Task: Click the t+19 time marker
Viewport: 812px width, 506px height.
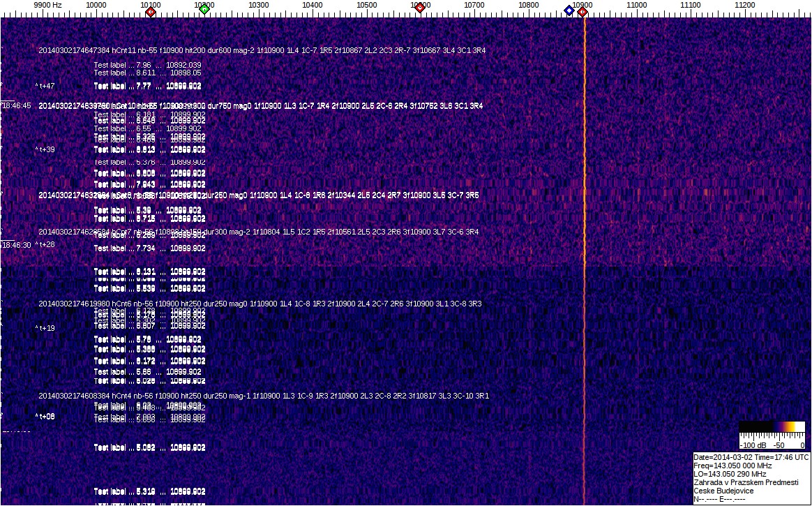Action: (x=45, y=328)
